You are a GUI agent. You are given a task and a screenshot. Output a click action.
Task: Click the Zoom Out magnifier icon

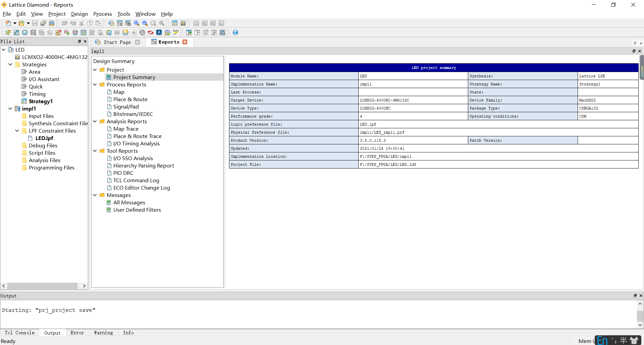click(x=145, y=23)
